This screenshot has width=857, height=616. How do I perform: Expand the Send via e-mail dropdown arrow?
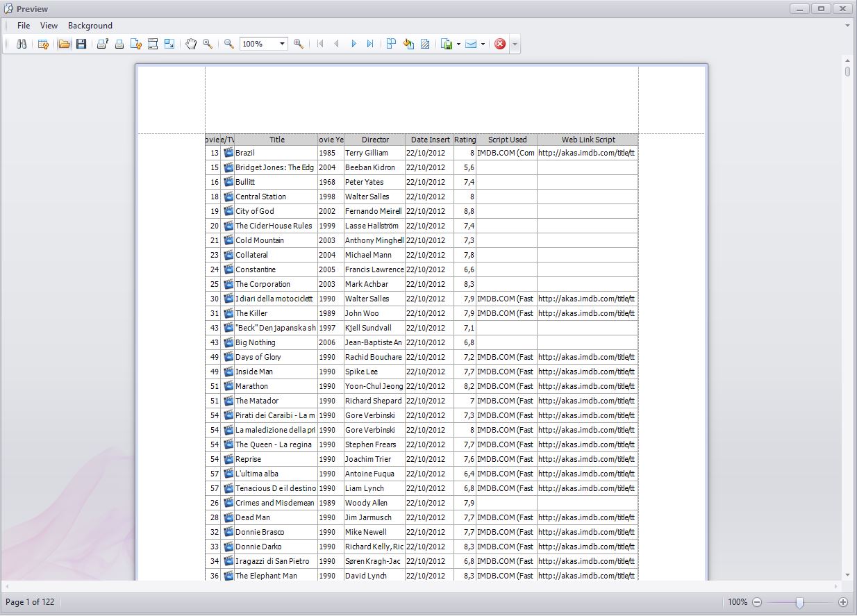[x=483, y=44]
